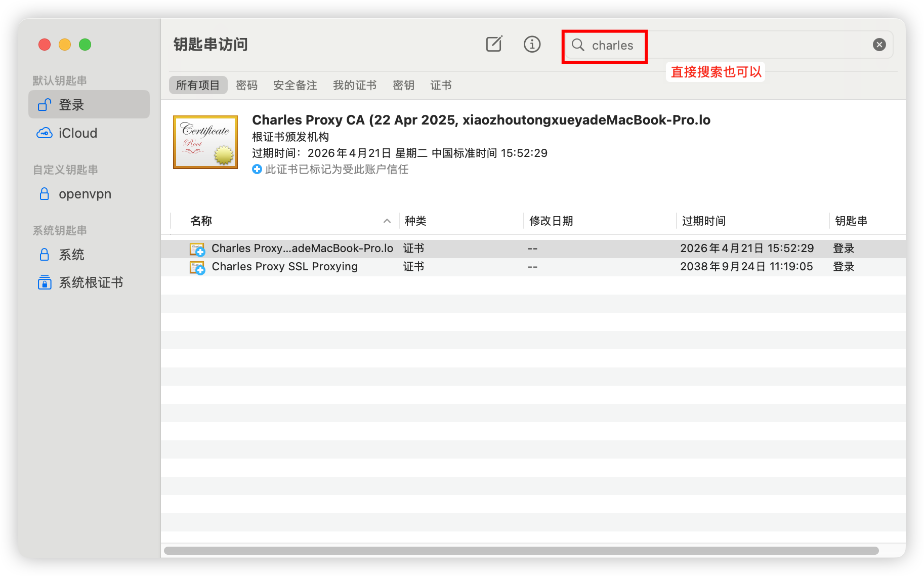This screenshot has height=576, width=924.
Task: Switch to the 证书 tab
Action: pyautogui.click(x=441, y=85)
